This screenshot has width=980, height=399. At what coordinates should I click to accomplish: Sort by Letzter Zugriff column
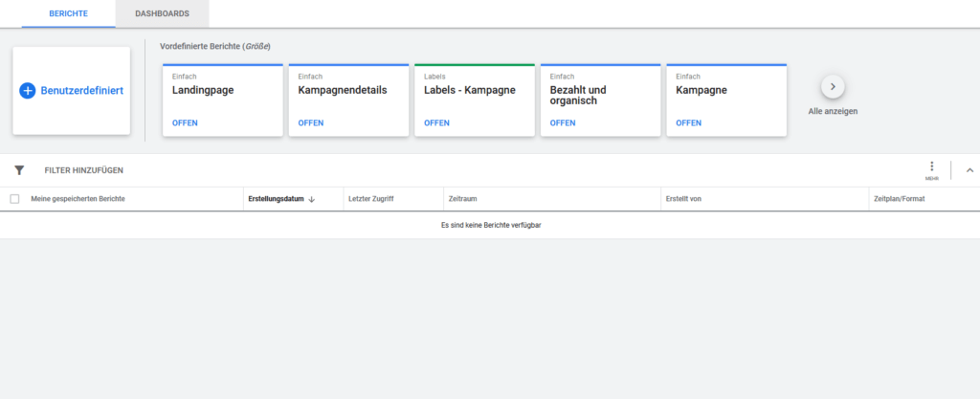(x=370, y=199)
